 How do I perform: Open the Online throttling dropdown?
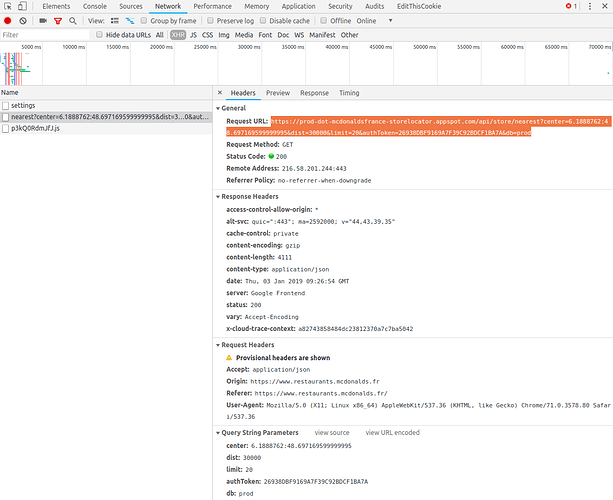374,21
